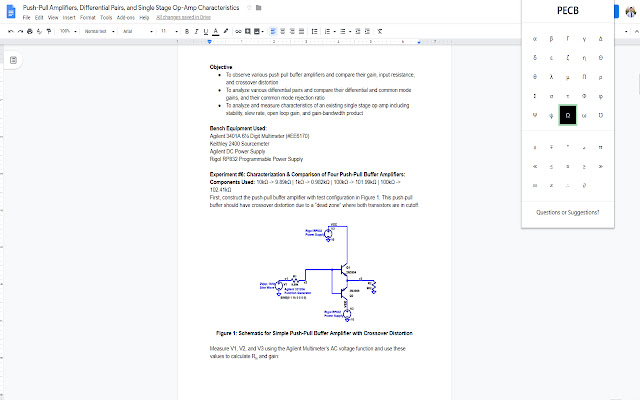Click the 'Questions or Suggestions?' link
The image size is (640, 400).
[567, 213]
